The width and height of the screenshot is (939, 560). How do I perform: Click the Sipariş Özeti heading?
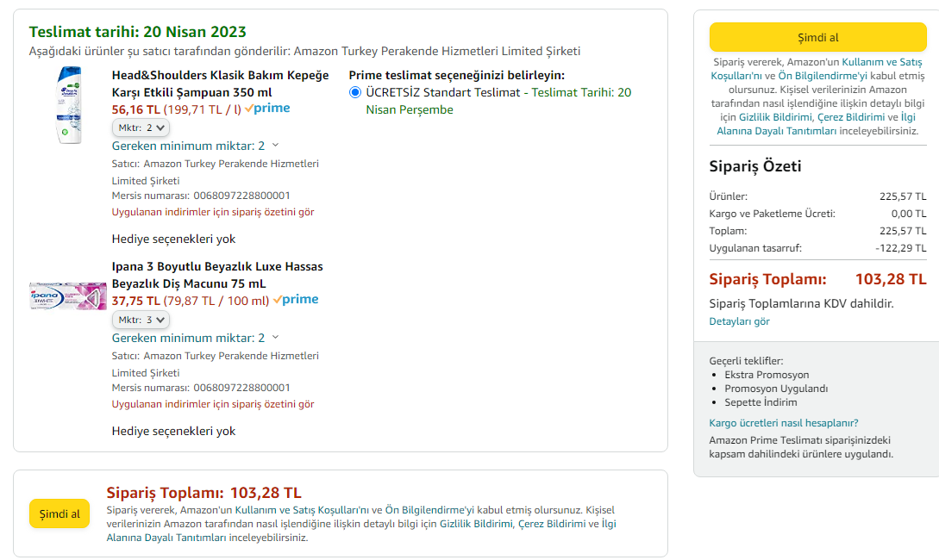755,165
